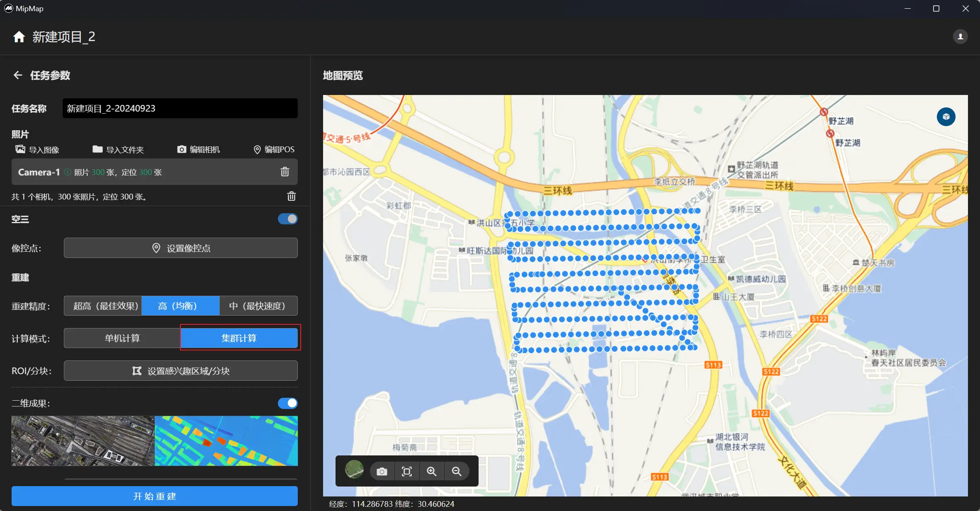Zoom out on the map preview
The width and height of the screenshot is (980, 511).
456,472
